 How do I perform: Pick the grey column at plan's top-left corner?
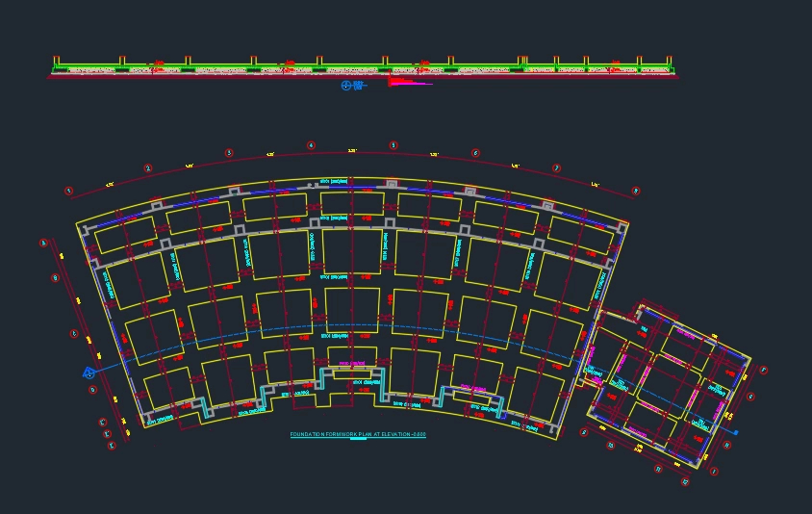[x=86, y=231]
